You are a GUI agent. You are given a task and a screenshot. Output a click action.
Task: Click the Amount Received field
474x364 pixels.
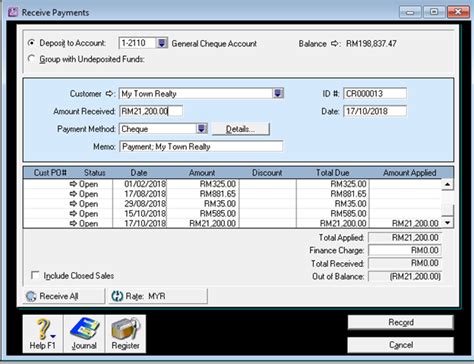click(x=151, y=111)
